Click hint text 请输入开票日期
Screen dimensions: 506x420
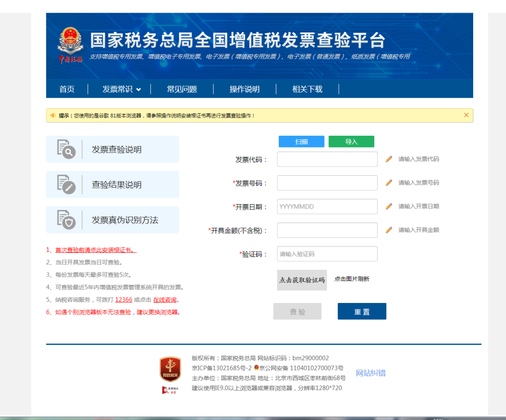tap(418, 206)
